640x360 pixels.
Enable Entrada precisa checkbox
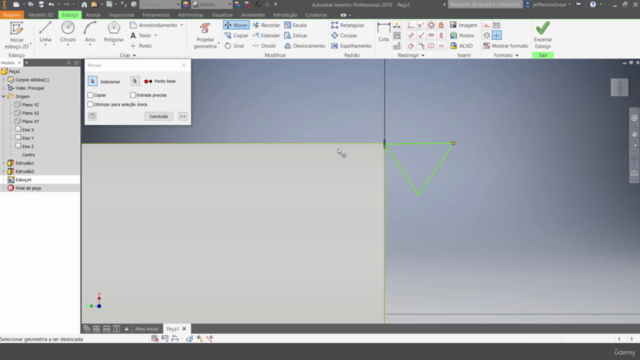point(133,95)
